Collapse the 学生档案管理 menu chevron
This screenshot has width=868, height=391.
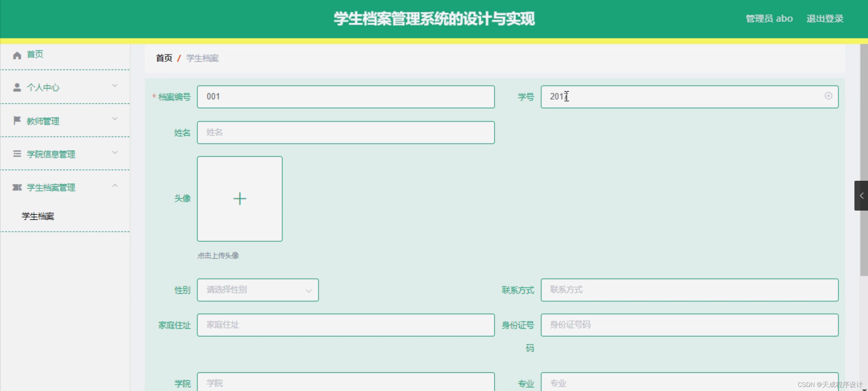point(115,186)
